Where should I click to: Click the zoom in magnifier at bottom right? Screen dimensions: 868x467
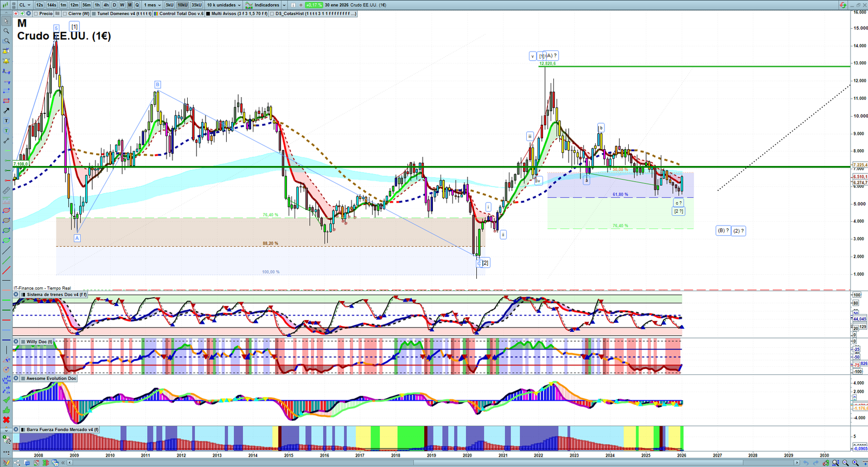[x=855, y=463]
